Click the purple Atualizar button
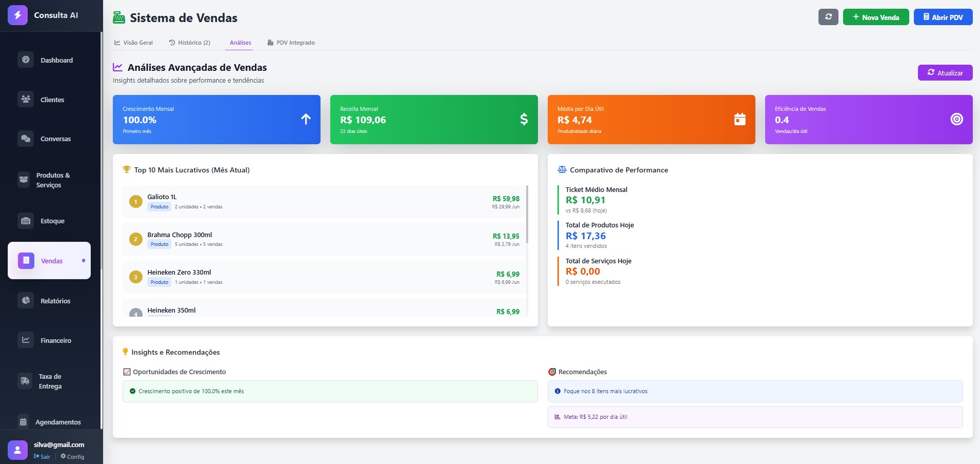The width and height of the screenshot is (980, 464). [x=945, y=73]
